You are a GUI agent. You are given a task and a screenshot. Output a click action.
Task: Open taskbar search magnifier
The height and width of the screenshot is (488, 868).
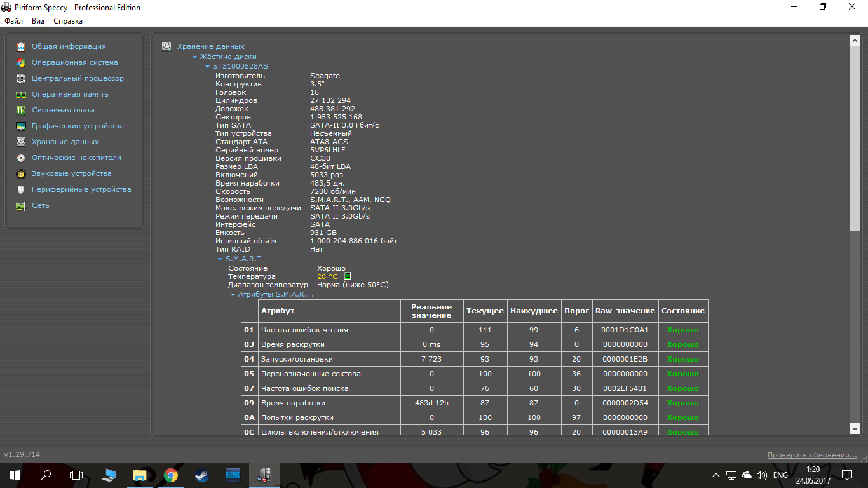(x=46, y=475)
